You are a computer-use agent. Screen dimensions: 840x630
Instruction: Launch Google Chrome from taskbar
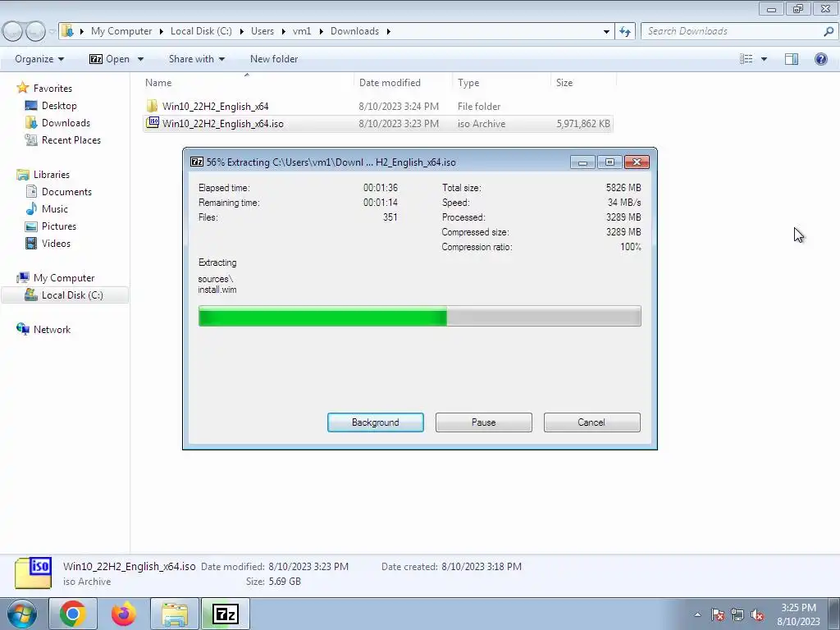[73, 614]
